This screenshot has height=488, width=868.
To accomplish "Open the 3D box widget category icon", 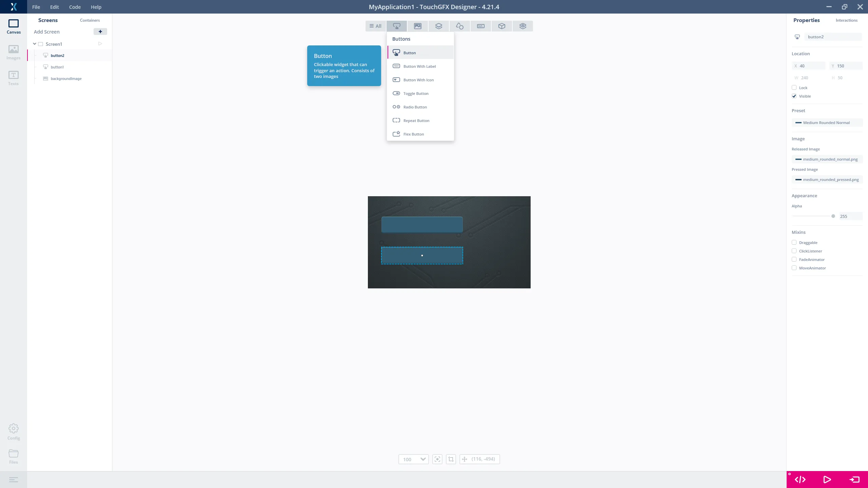I will 501,26.
